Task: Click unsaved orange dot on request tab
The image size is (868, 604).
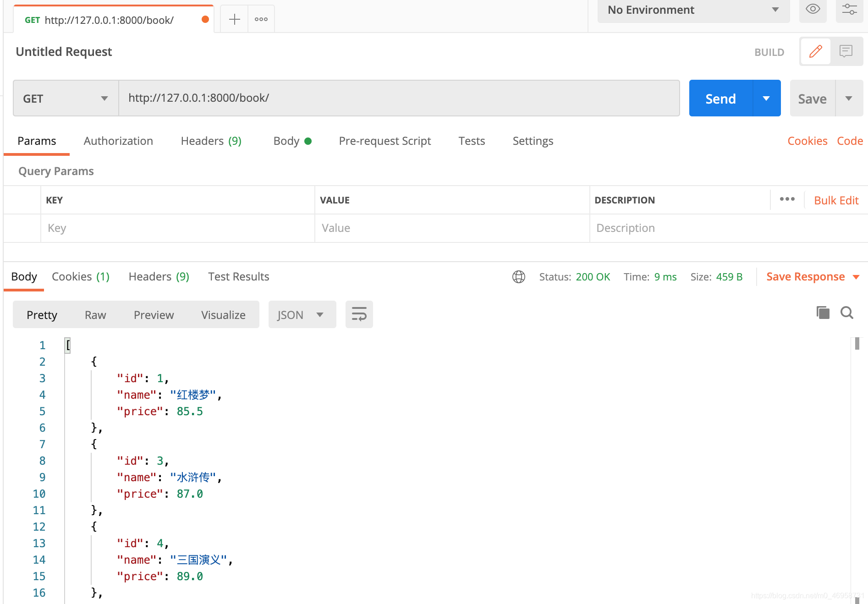Action: [x=205, y=19]
